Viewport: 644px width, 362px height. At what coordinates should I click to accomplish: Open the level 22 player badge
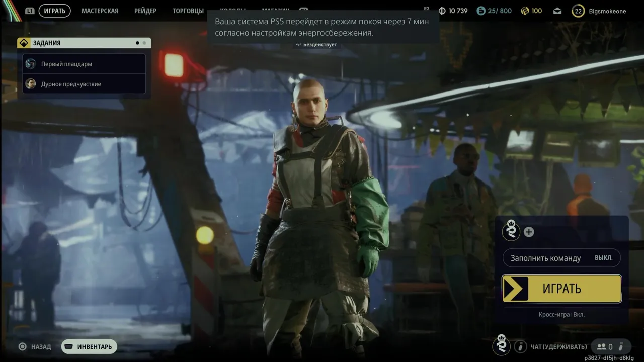tap(578, 11)
